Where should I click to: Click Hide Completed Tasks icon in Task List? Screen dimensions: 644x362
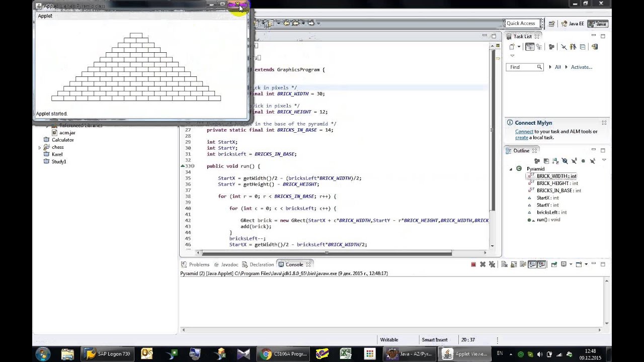[564, 47]
